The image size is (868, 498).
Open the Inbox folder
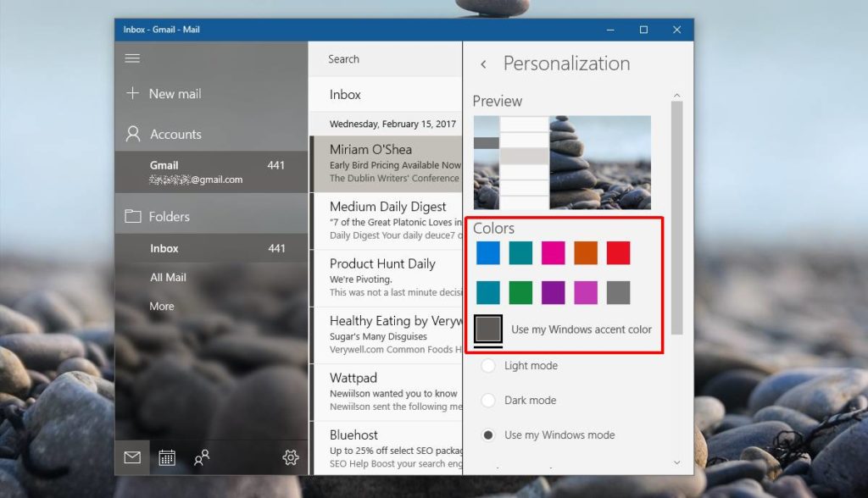[164, 248]
